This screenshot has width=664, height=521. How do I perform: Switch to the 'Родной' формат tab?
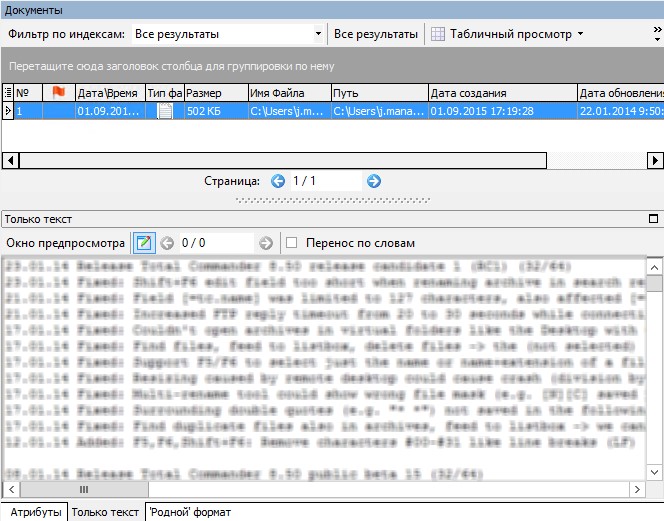(x=190, y=512)
